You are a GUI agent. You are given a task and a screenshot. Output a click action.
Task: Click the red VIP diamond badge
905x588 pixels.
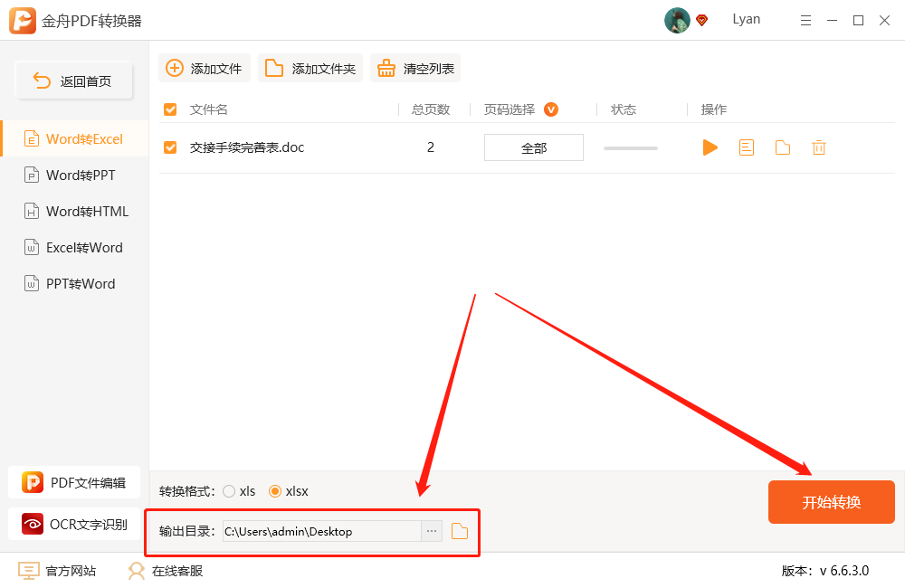(702, 21)
